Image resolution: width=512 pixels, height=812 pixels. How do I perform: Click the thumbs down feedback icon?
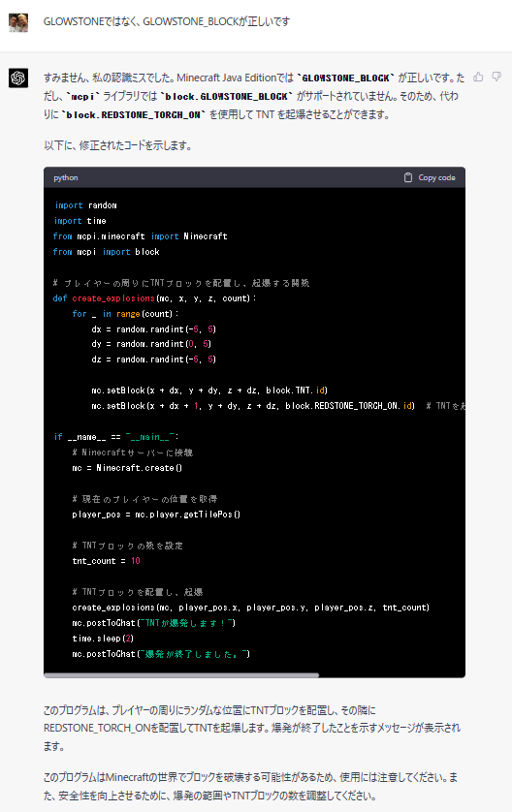(496, 78)
